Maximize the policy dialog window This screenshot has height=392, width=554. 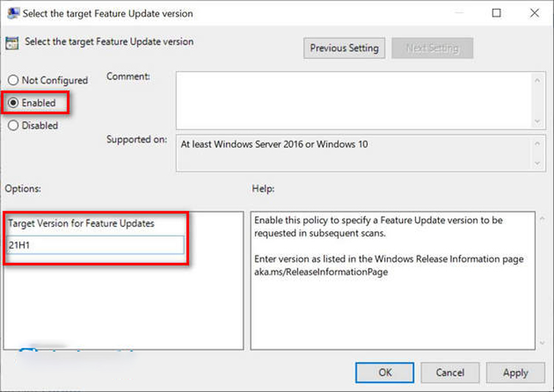click(496, 13)
